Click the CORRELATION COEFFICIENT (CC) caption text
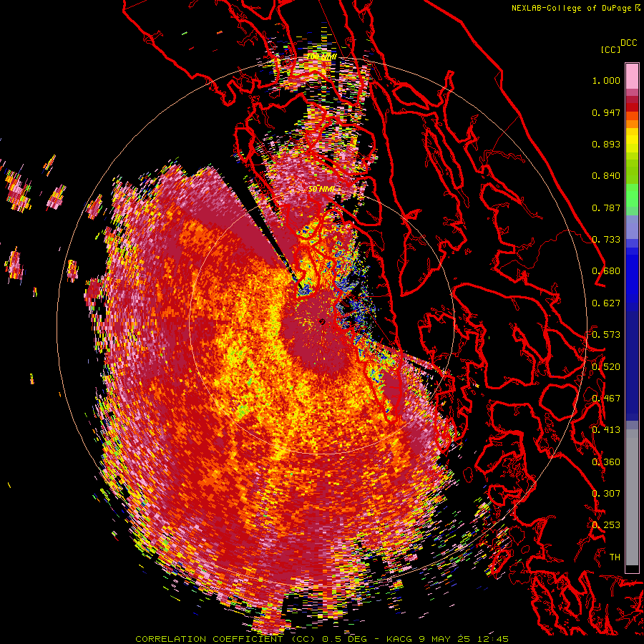 pyautogui.click(x=224, y=639)
